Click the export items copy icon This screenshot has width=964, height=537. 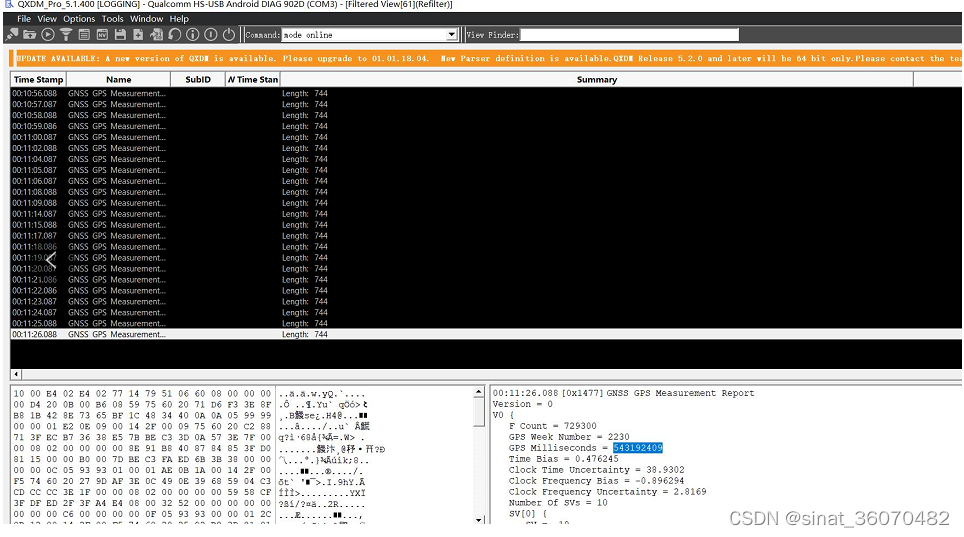coord(156,35)
